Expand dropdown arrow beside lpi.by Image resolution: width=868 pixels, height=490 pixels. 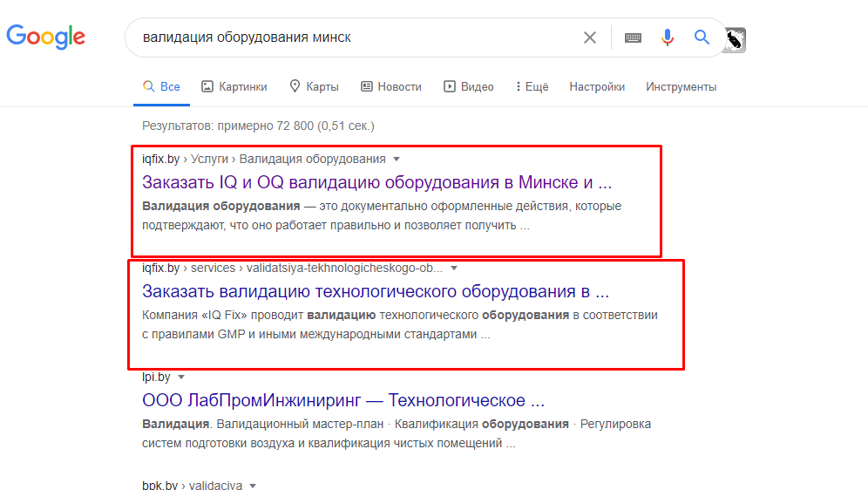181,378
